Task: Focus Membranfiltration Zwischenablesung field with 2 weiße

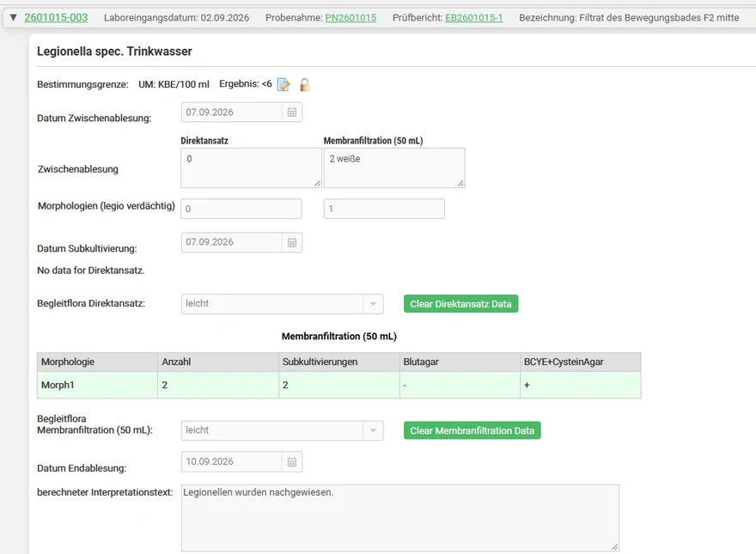Action: 394,167
